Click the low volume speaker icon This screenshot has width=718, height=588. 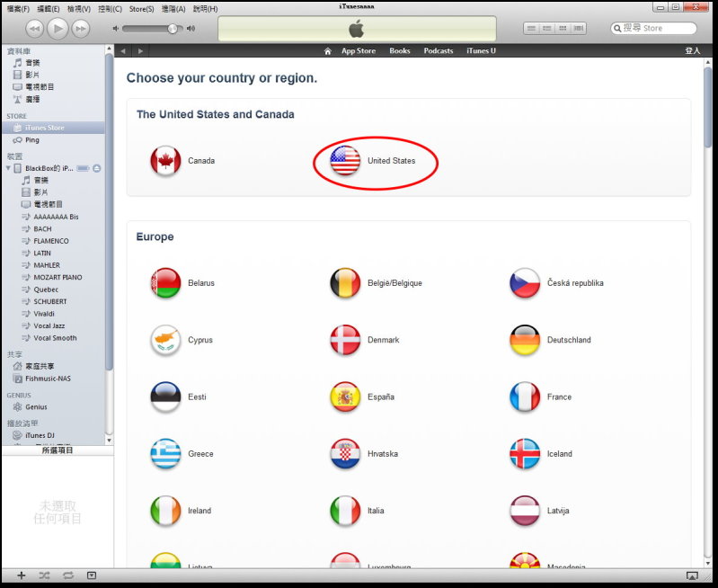[x=116, y=29]
